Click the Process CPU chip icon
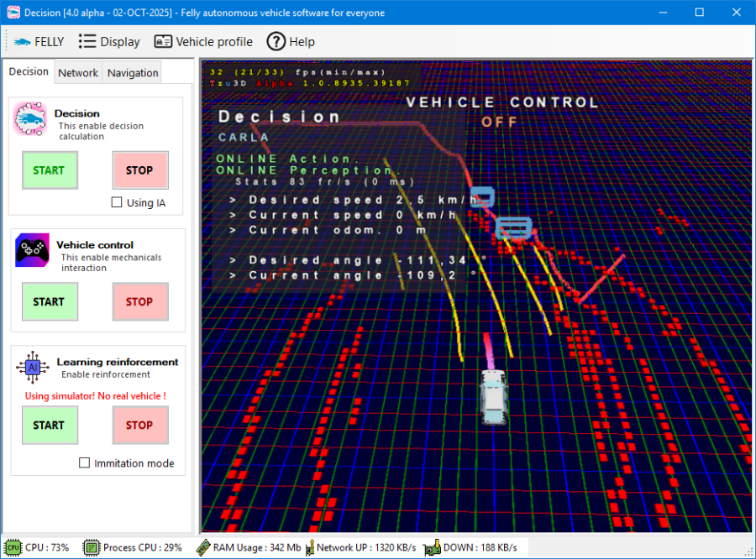 (91, 547)
